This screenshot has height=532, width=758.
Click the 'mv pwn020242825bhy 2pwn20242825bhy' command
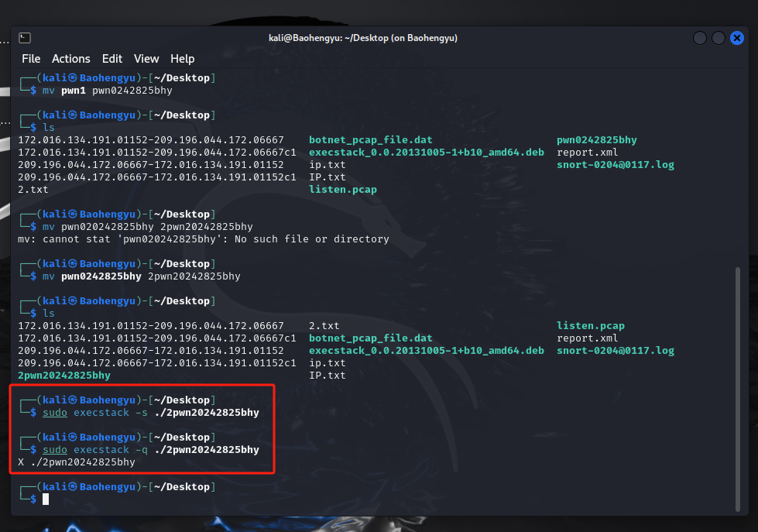tap(147, 227)
